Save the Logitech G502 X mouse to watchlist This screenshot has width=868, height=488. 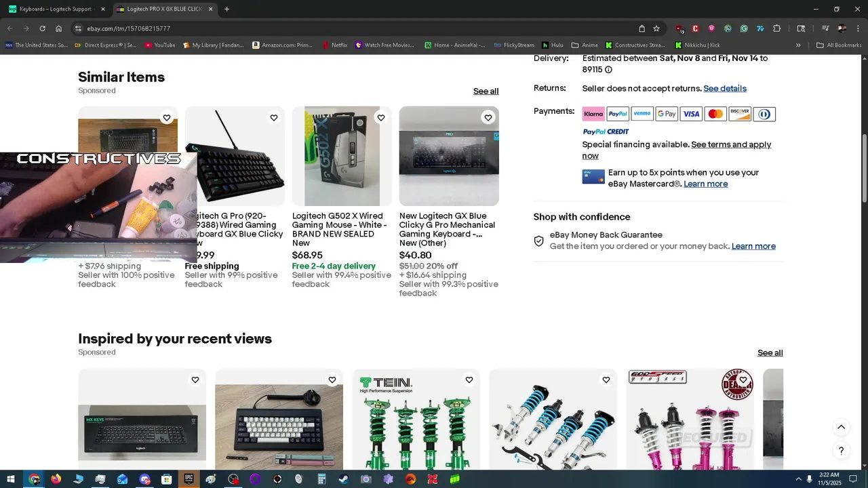click(x=381, y=118)
